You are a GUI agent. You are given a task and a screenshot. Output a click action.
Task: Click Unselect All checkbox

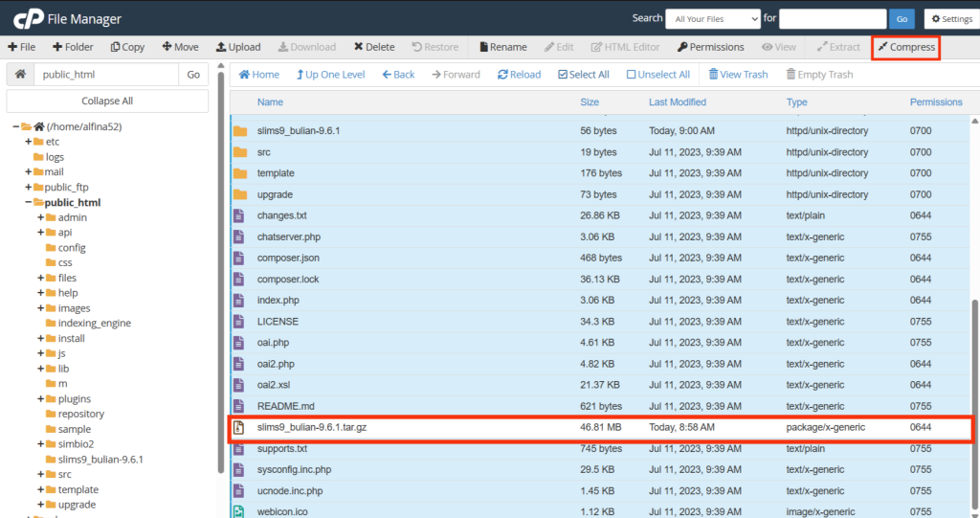pyautogui.click(x=658, y=75)
